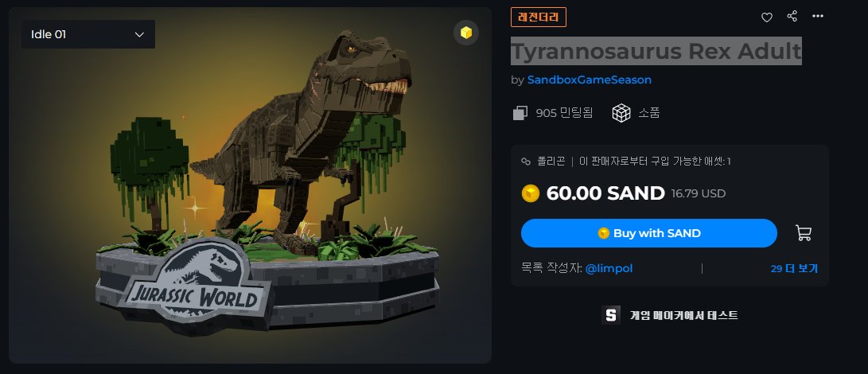Add the item to shopping cart
This screenshot has width=868, height=374.
click(804, 232)
